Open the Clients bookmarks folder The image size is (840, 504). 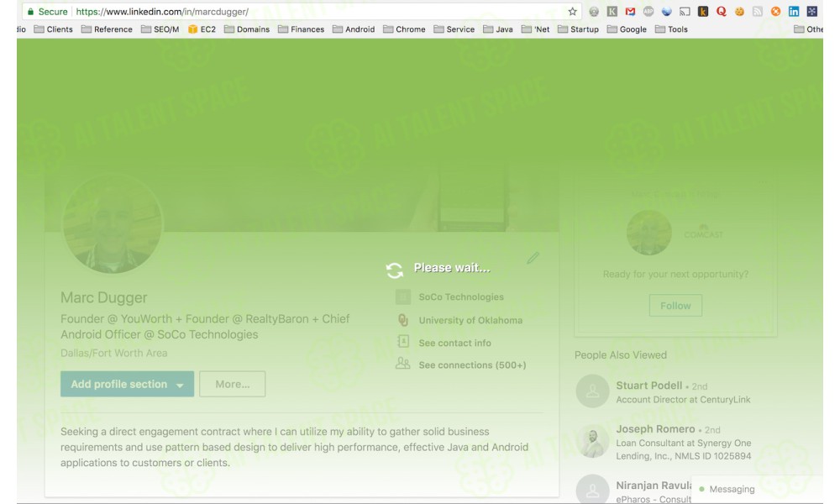click(x=53, y=29)
